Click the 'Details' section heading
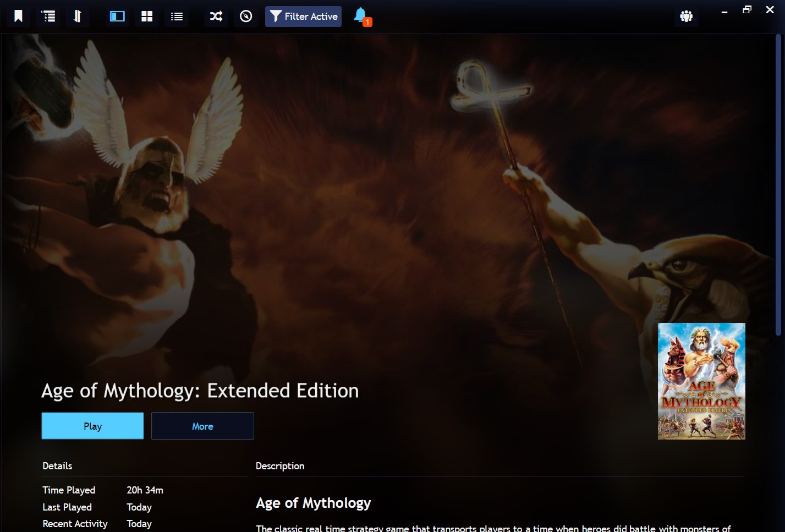Image resolution: width=785 pixels, height=532 pixels. point(57,466)
